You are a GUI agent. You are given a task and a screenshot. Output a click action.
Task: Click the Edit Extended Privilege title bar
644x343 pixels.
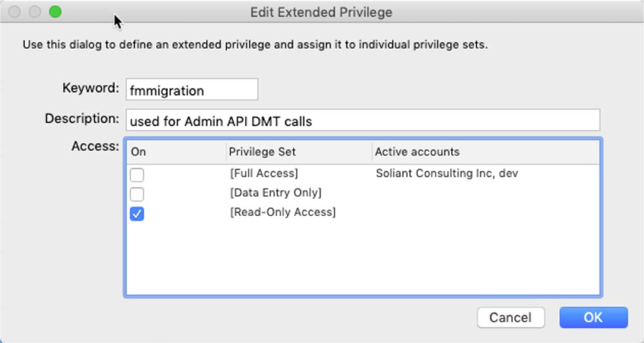[x=321, y=12]
